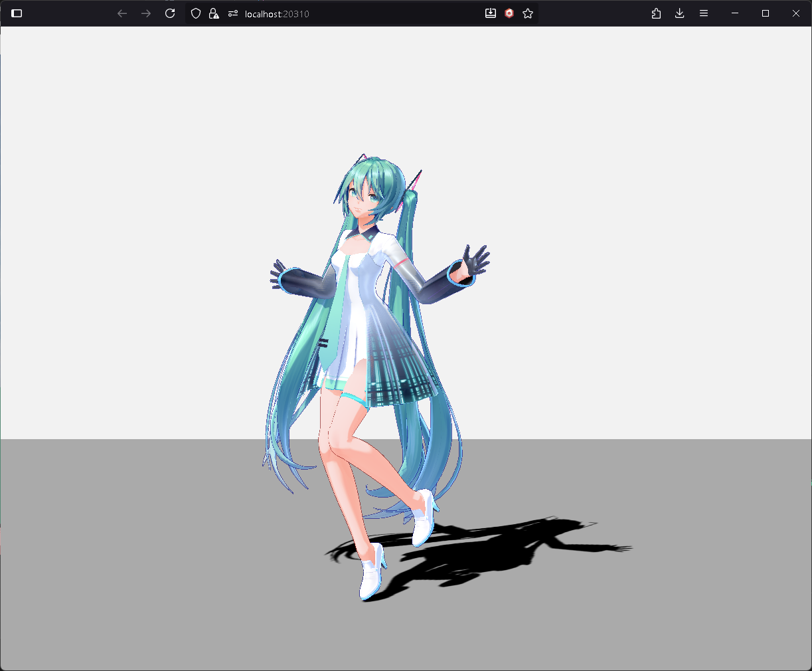The height and width of the screenshot is (671, 812).
Task: Go back to the previous page
Action: pyautogui.click(x=122, y=13)
